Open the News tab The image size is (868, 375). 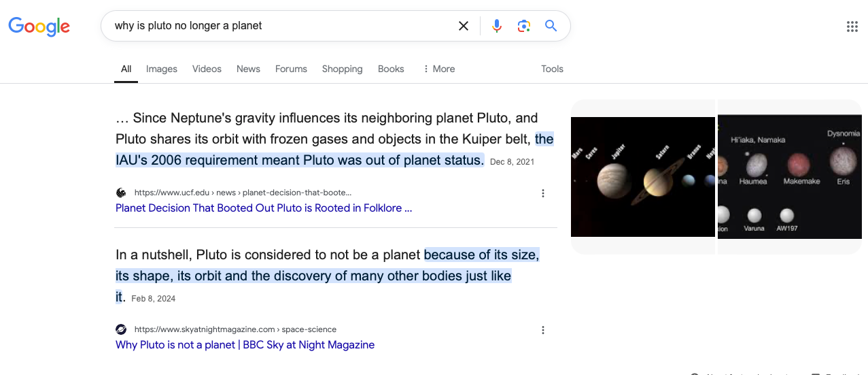(x=248, y=69)
